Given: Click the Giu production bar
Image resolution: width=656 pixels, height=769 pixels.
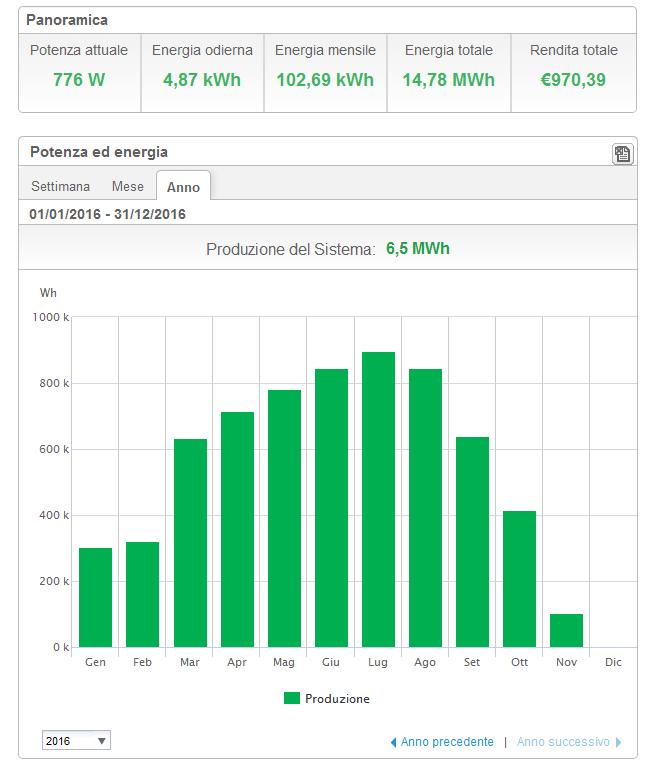Looking at the screenshot, I should click(x=331, y=508).
